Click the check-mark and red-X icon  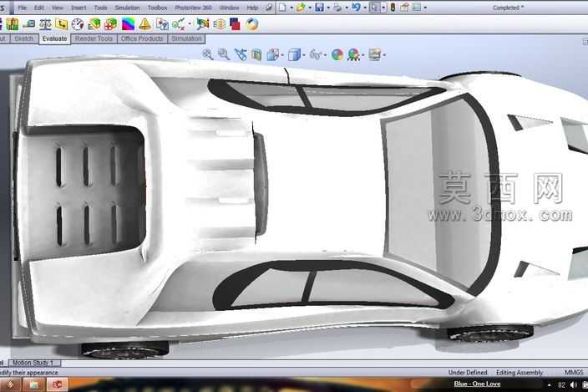(179, 24)
